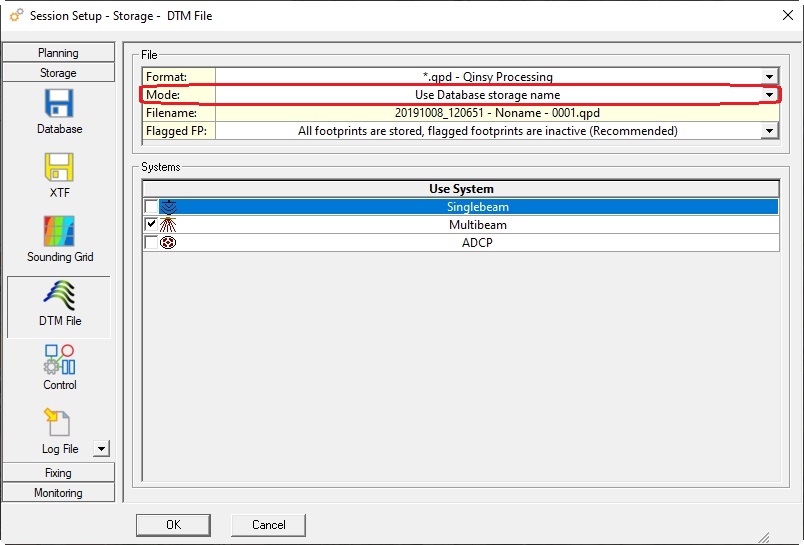Show more storage items below Log File
This screenshot has height=545, width=804.
click(102, 449)
